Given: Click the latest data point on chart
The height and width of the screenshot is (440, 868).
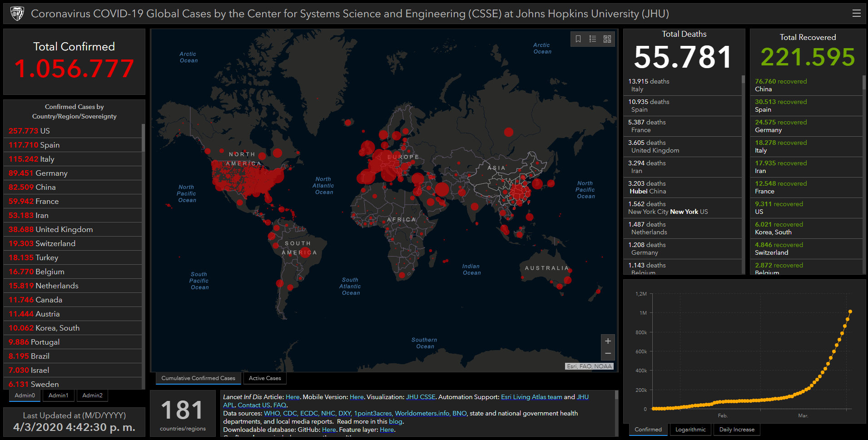Looking at the screenshot, I should [x=850, y=311].
